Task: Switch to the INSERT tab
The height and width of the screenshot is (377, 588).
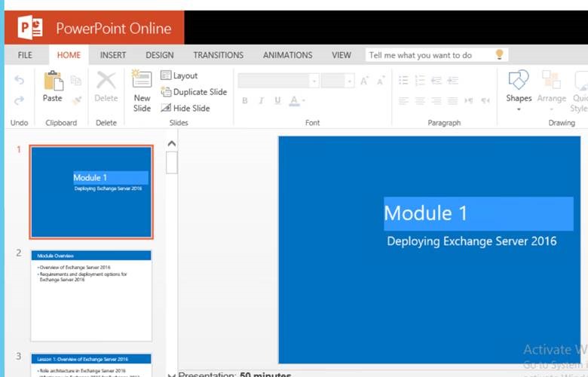Action: click(x=113, y=55)
